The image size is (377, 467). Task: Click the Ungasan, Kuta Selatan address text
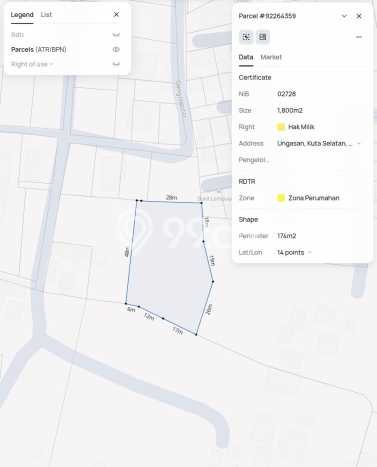point(314,144)
